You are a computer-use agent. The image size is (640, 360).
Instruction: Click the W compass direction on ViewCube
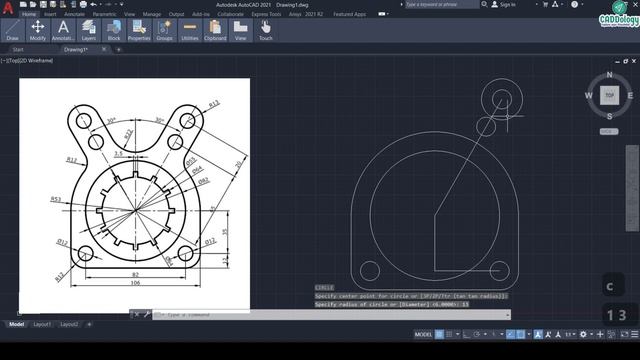tap(588, 96)
